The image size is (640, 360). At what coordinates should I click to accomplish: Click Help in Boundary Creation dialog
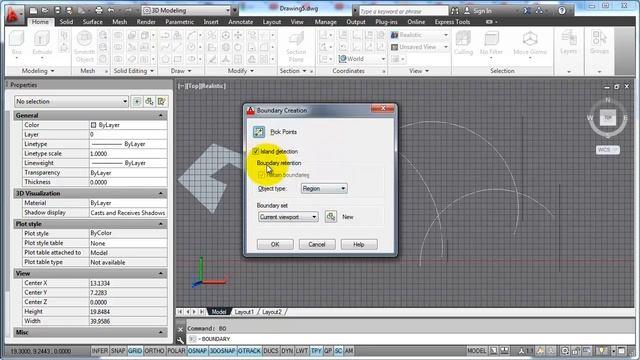[358, 244]
